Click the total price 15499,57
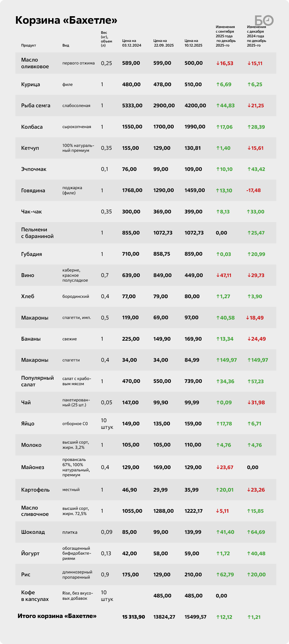 [195, 617]
